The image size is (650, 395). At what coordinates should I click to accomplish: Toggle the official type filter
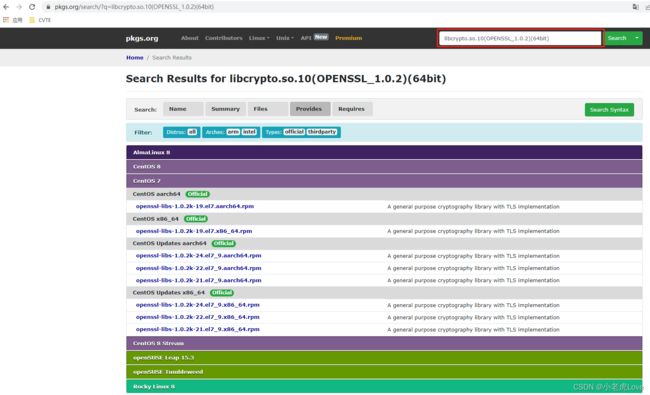click(294, 132)
